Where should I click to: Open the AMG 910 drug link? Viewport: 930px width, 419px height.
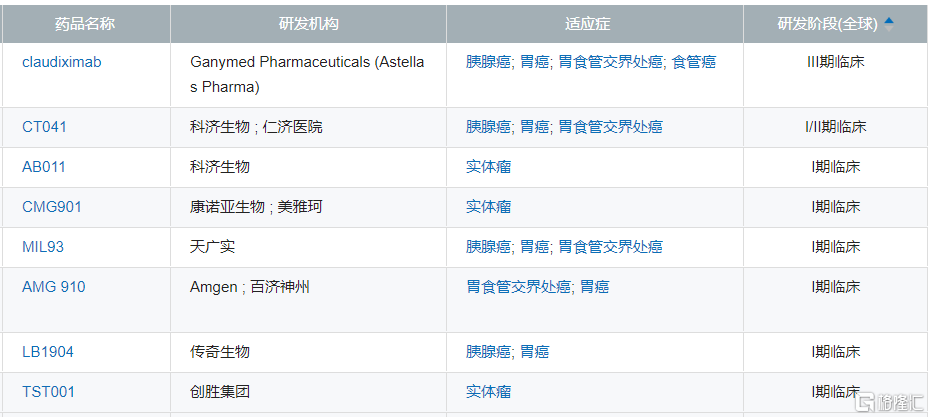[54, 287]
